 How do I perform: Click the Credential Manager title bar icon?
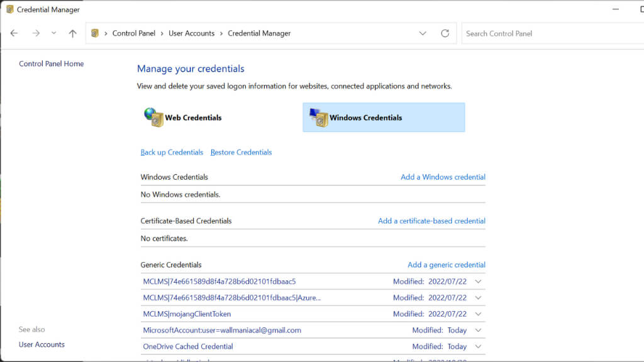tap(10, 9)
